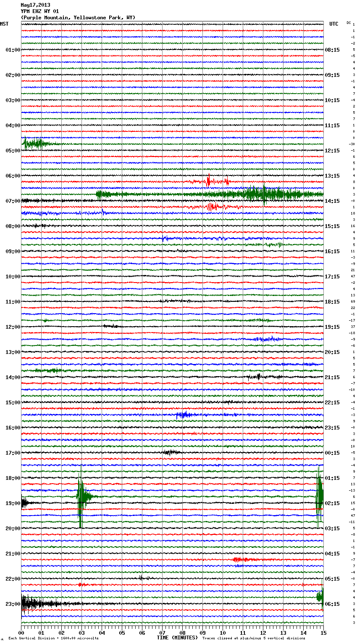Select the 18:00 MST time label

tap(13, 478)
